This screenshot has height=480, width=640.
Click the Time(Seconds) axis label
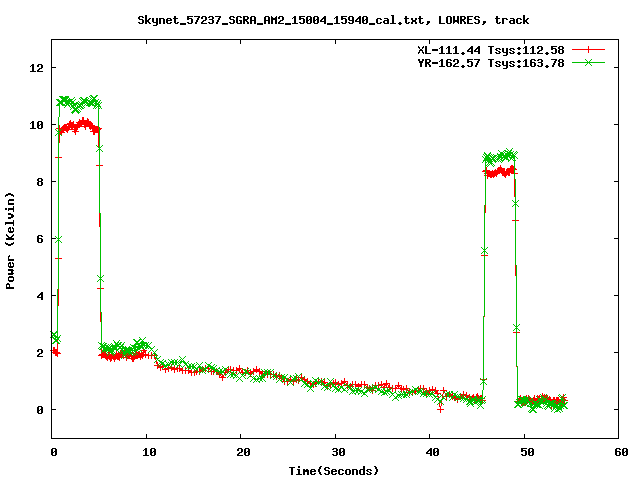333,471
